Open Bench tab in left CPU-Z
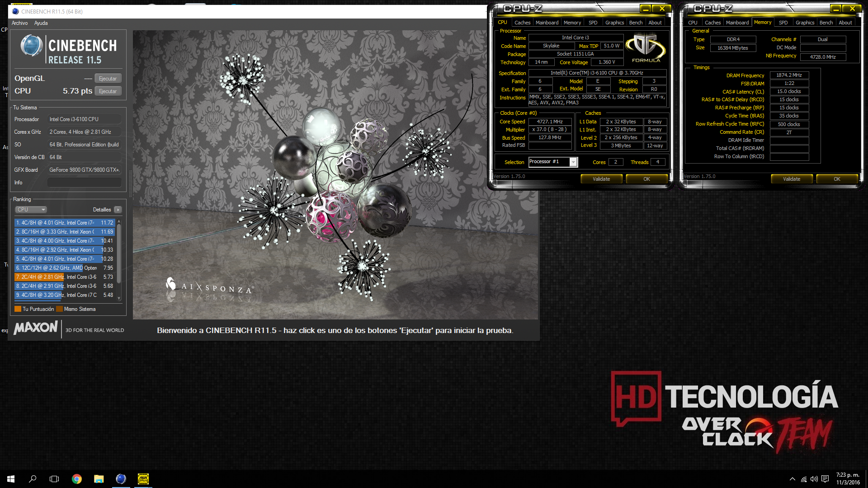 point(636,23)
